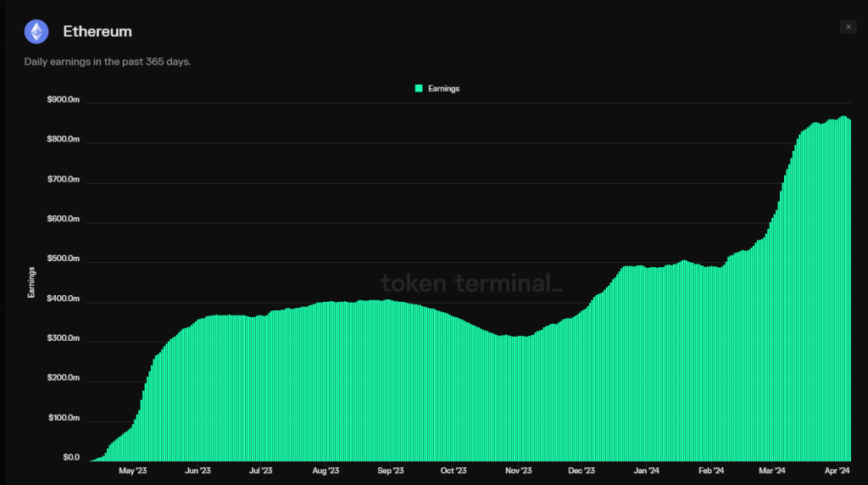Select the Apr '24 x-axis label
The image size is (868, 485).
(836, 471)
